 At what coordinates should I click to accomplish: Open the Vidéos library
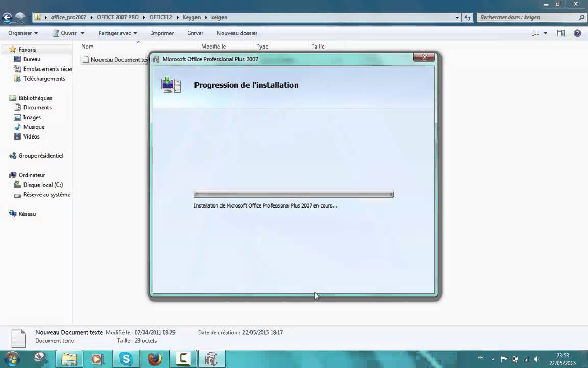pos(31,136)
